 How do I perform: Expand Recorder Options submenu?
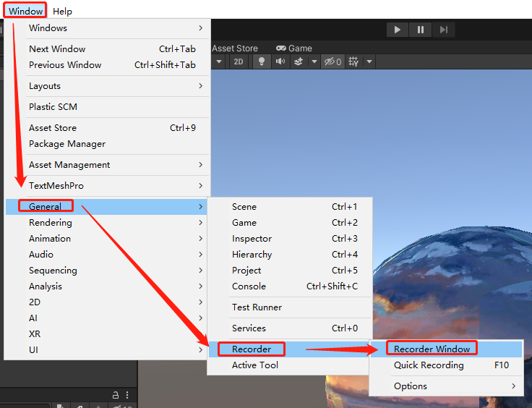tap(446, 386)
